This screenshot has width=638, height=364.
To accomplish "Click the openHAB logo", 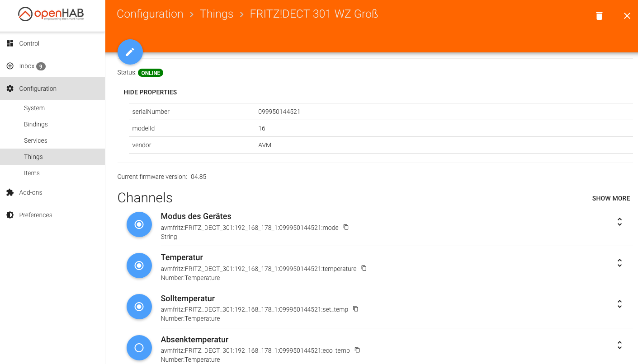I will pos(51,14).
